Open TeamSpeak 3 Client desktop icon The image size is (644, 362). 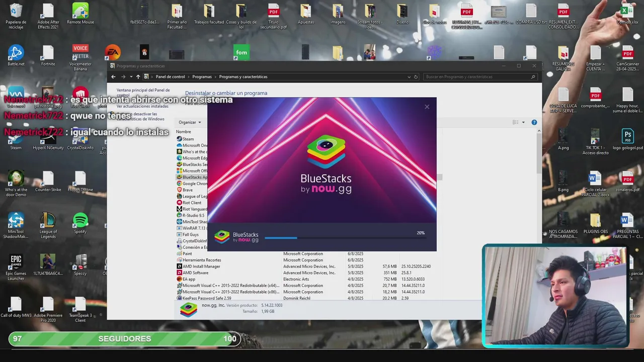80,309
